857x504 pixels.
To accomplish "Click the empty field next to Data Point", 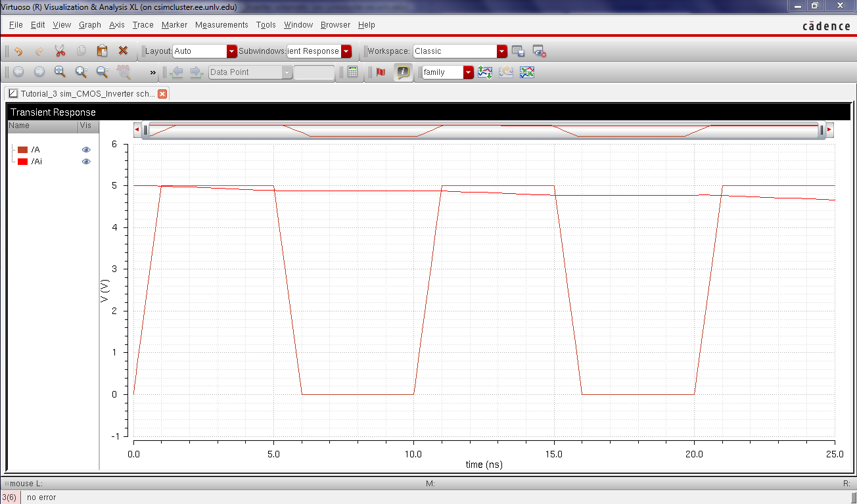I will [314, 72].
